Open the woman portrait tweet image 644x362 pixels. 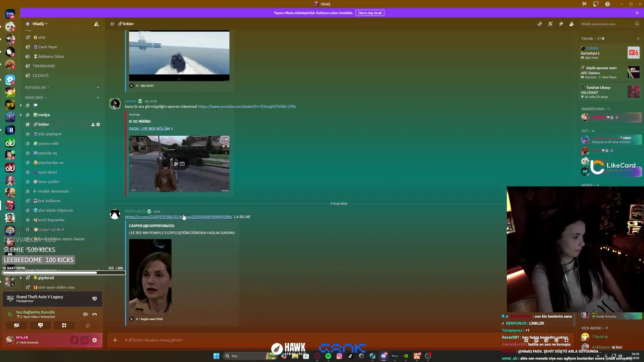point(150,277)
